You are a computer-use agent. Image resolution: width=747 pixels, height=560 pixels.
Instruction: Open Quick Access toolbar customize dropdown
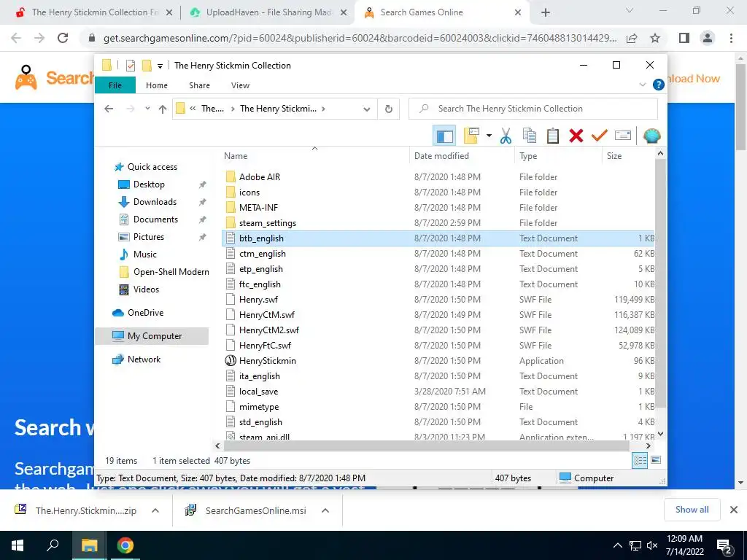click(x=160, y=66)
